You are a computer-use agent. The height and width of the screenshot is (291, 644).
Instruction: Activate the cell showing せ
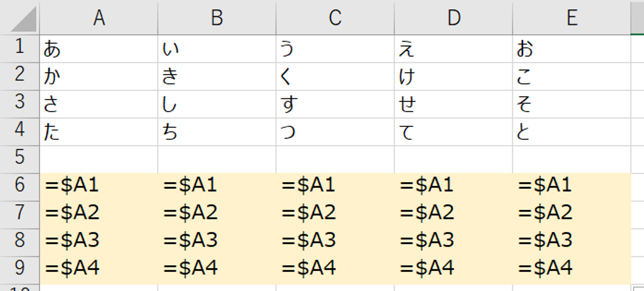(454, 104)
